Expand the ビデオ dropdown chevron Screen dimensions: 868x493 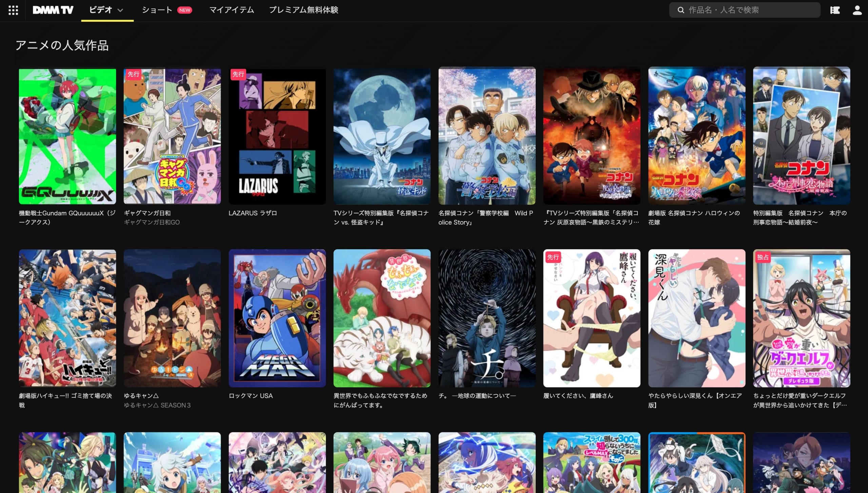point(120,11)
